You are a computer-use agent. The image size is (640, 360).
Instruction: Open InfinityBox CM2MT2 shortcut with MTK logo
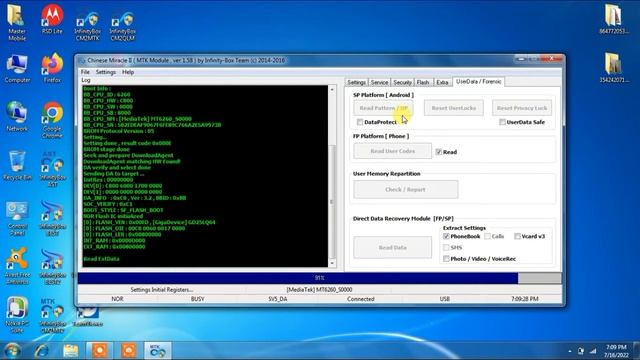pos(52,315)
